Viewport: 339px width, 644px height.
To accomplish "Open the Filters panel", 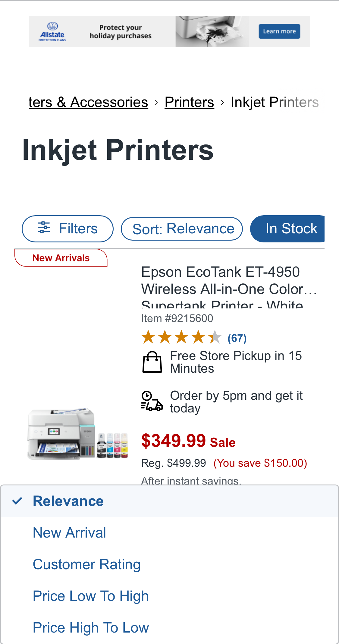I will (x=67, y=229).
